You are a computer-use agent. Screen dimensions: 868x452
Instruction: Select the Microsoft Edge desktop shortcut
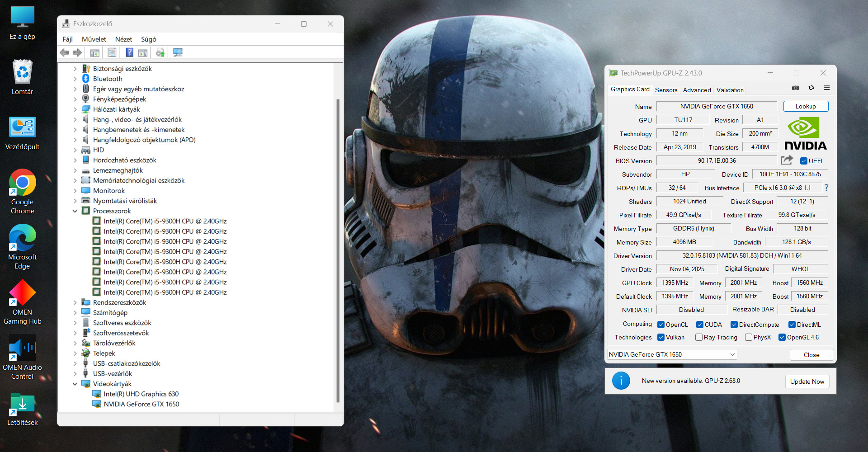[23, 247]
